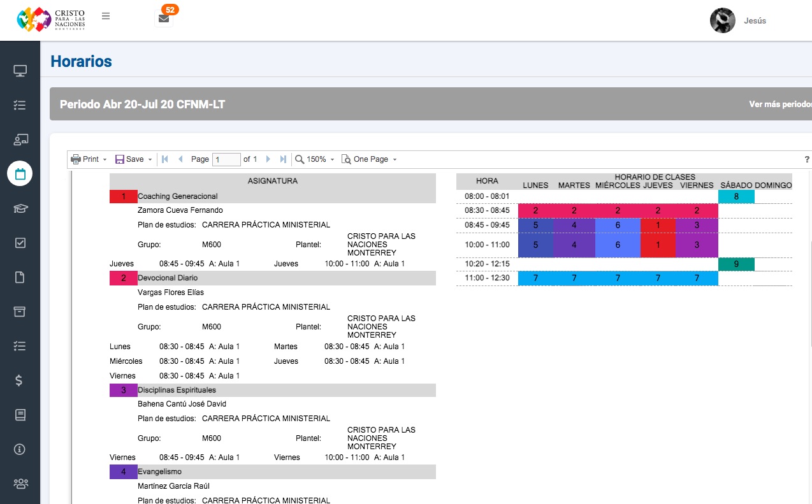This screenshot has width=812, height=504.
Task: Click the info circle sidebar icon
Action: coord(20,449)
